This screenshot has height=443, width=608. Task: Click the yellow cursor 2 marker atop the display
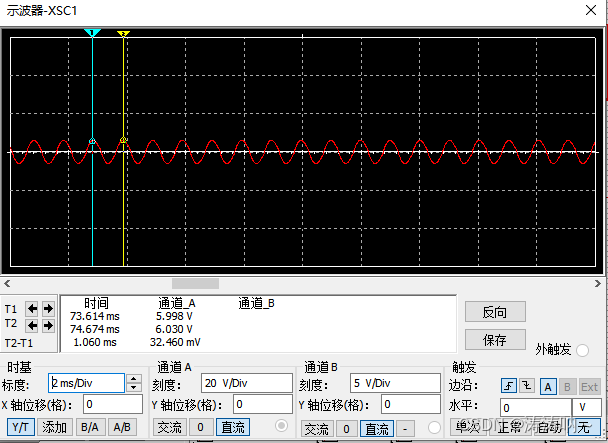pos(123,34)
